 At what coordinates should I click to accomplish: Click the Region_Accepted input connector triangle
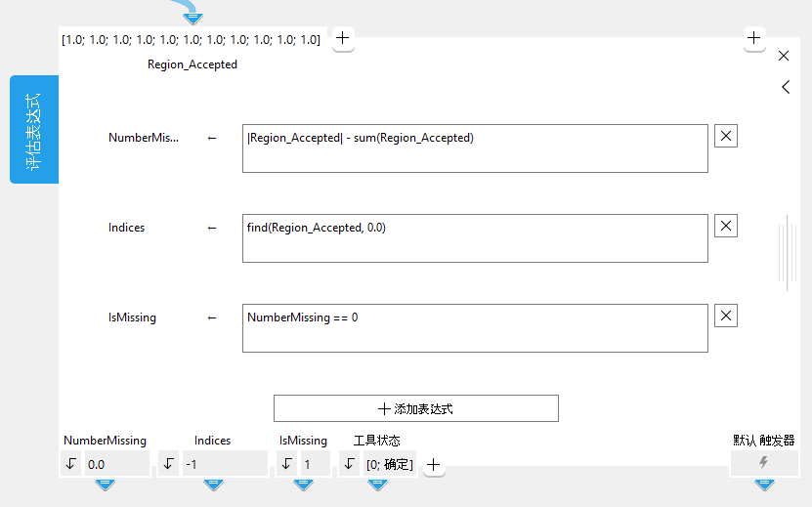[192, 18]
